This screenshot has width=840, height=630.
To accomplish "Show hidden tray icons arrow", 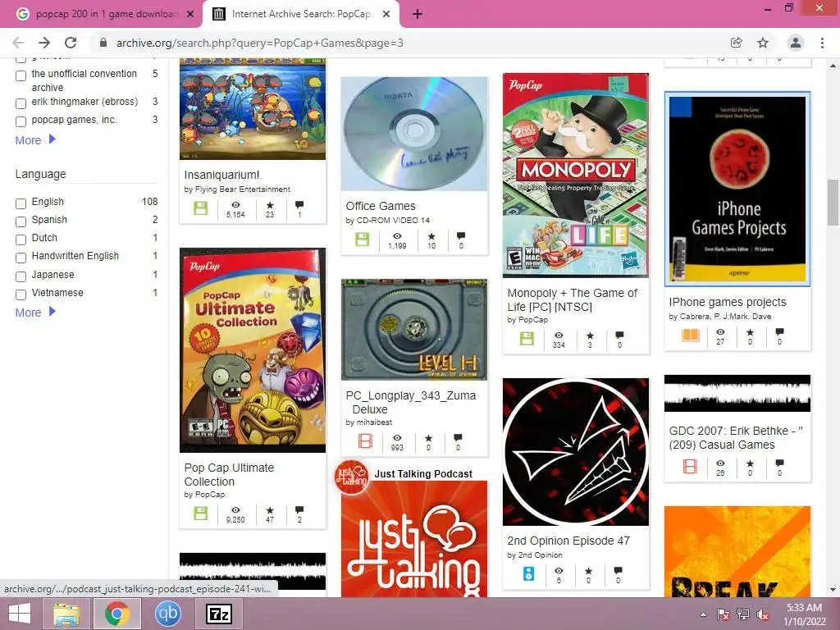I will [703, 614].
